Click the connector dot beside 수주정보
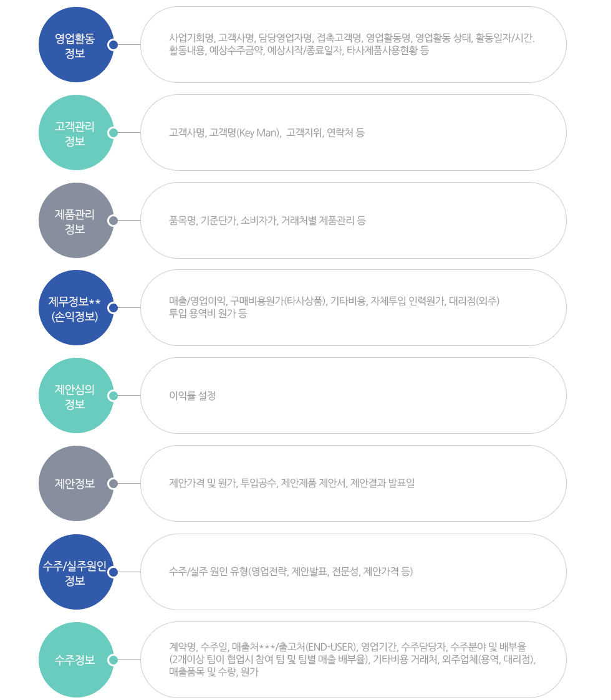This screenshot has width=611, height=700. [x=113, y=659]
